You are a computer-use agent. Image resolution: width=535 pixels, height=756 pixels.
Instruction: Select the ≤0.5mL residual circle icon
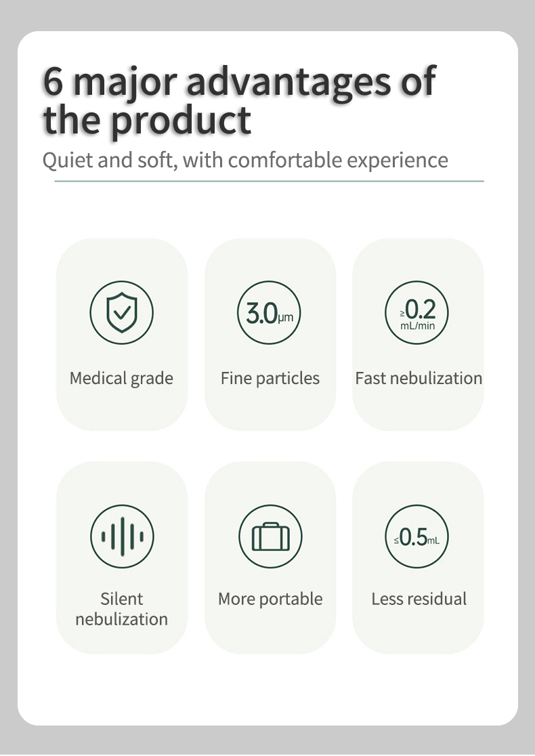(417, 536)
